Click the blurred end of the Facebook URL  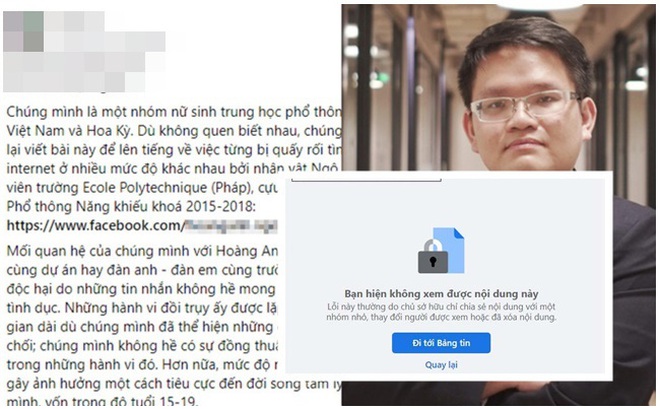point(231,226)
